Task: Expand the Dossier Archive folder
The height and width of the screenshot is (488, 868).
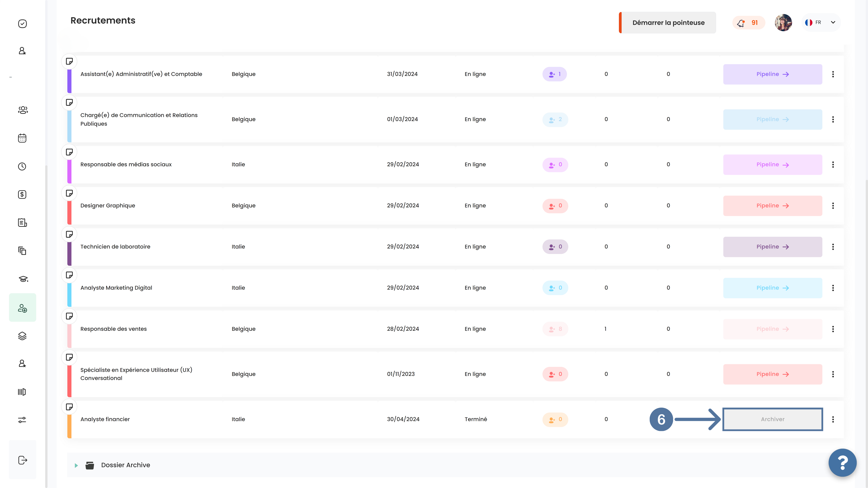Action: tap(76, 465)
